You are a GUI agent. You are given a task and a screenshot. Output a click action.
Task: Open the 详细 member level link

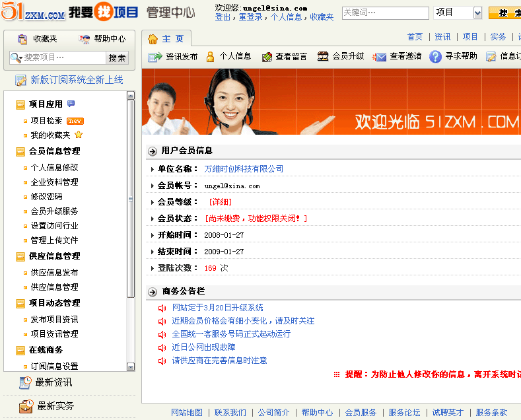pos(221,202)
